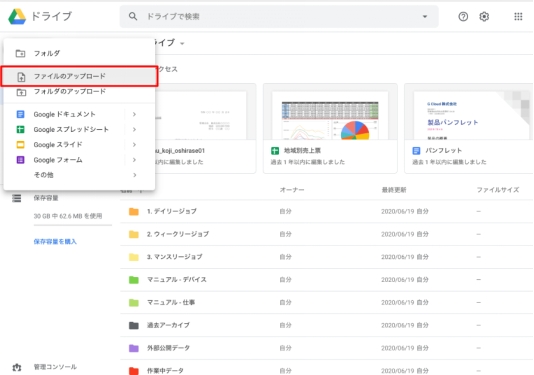
Task: Click the Sheets icon beside 地域別売上票
Action: (x=274, y=151)
